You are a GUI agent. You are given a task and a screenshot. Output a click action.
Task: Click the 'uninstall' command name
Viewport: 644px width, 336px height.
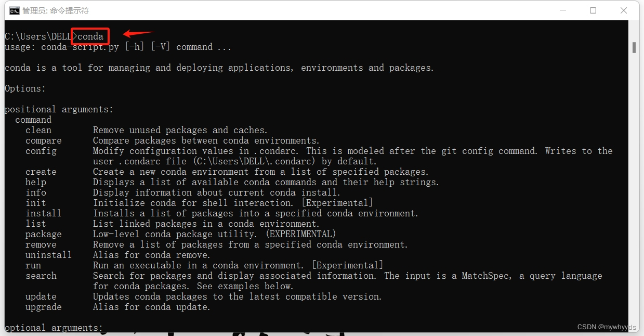[49, 255]
